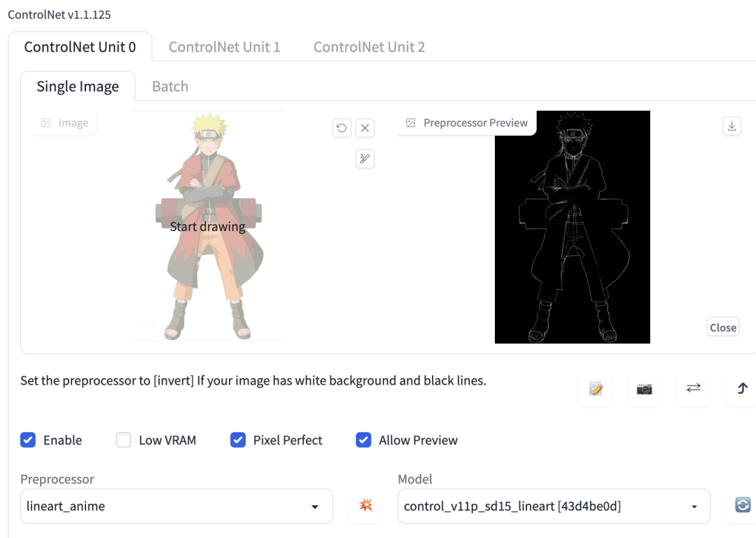Image resolution: width=756 pixels, height=538 pixels.
Task: Uncheck the Enable checkbox
Action: pos(28,440)
